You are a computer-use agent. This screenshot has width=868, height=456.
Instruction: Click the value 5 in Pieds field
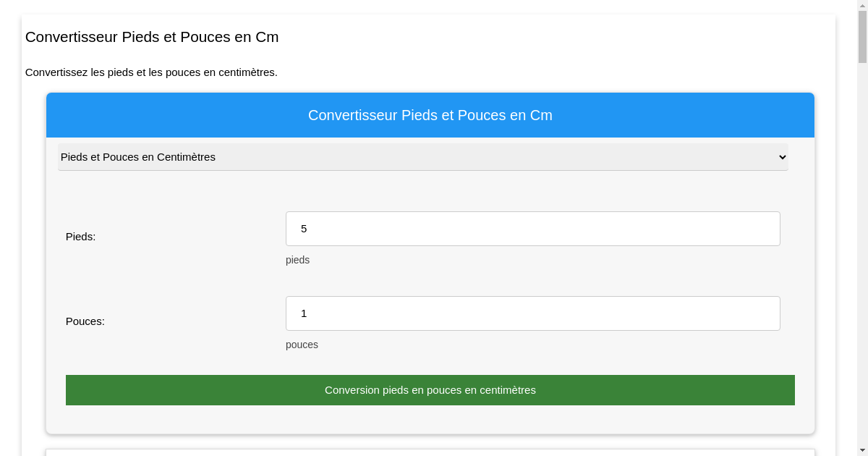304,229
